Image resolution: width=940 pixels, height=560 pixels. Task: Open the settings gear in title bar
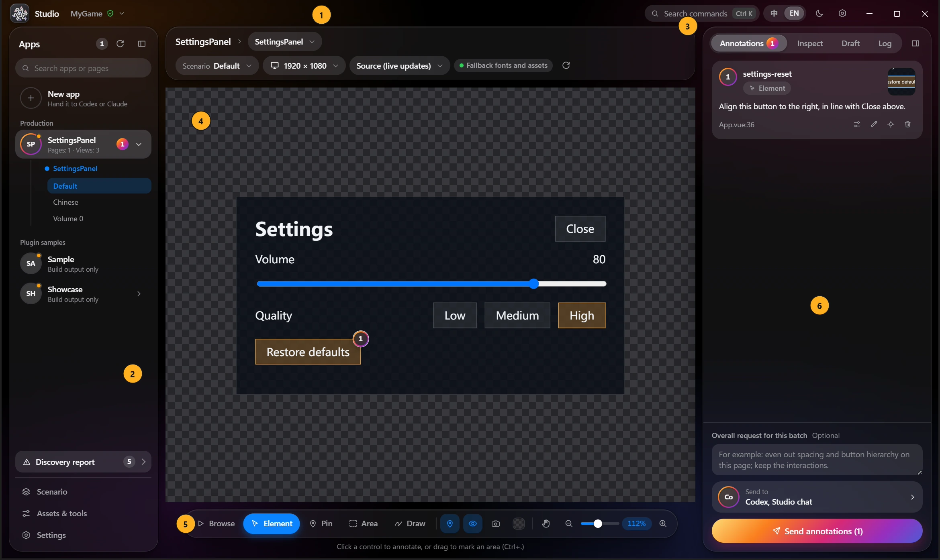point(842,14)
